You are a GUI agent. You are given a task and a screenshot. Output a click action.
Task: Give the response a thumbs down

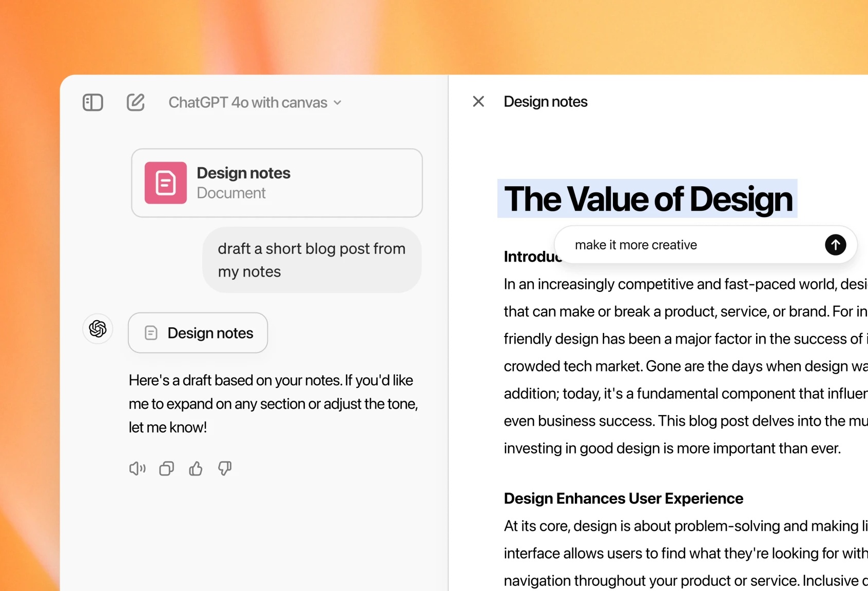(x=225, y=468)
